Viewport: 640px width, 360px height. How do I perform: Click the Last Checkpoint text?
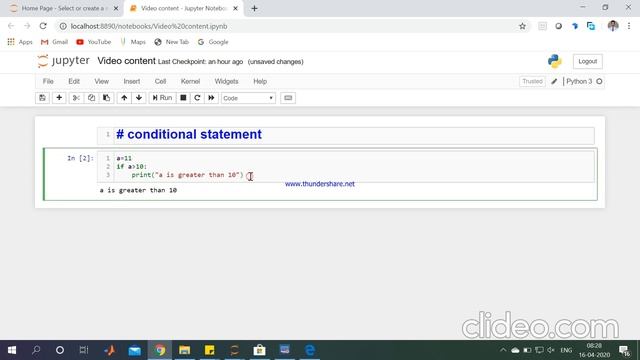200,62
